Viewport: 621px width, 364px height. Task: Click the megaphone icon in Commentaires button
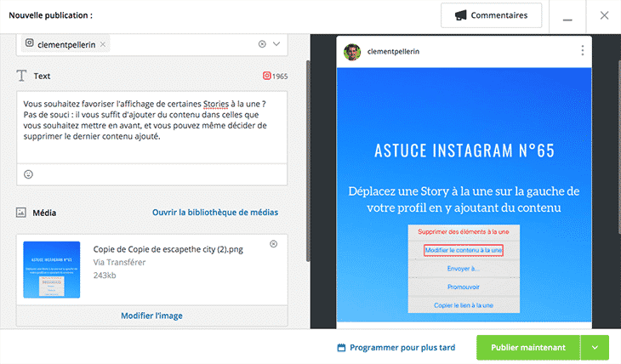pyautogui.click(x=460, y=15)
